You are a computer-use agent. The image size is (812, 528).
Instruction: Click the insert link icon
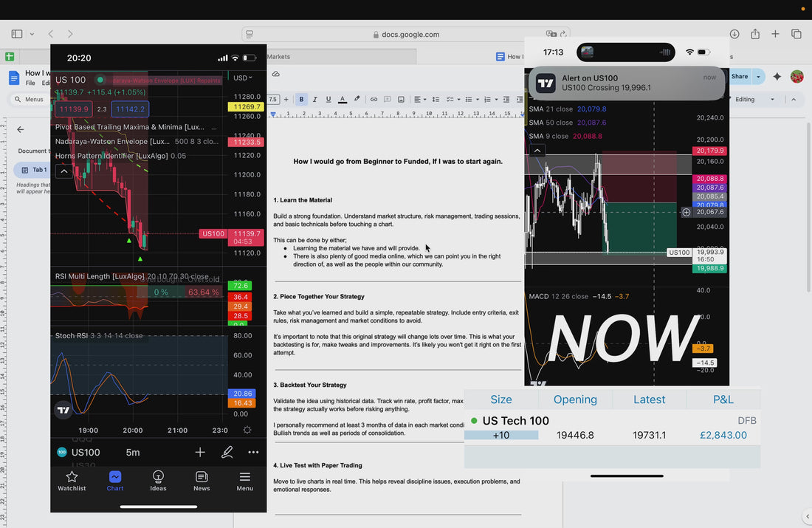tap(374, 99)
